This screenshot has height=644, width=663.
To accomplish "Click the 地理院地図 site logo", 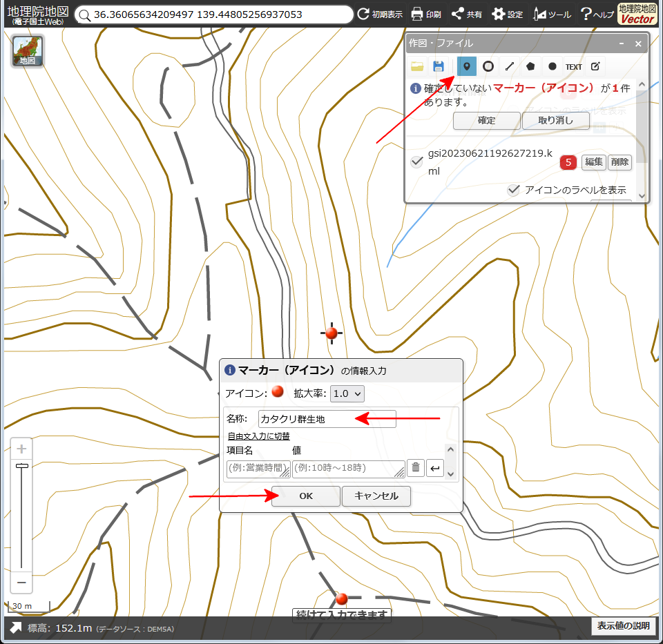I will click(x=38, y=15).
